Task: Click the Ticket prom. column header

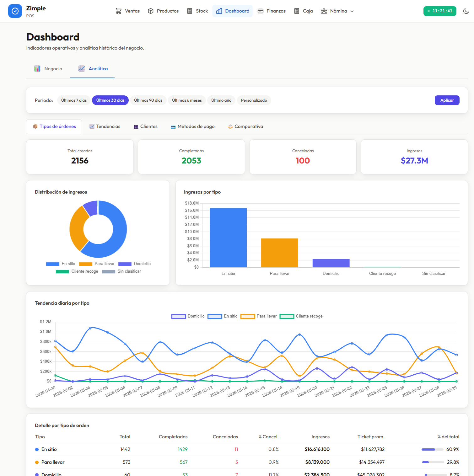Action: tap(371, 437)
